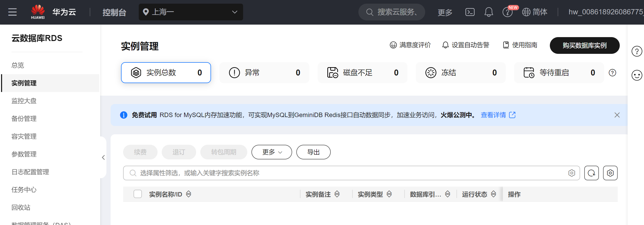Open 日志配置管理 in the sidebar

[30, 172]
